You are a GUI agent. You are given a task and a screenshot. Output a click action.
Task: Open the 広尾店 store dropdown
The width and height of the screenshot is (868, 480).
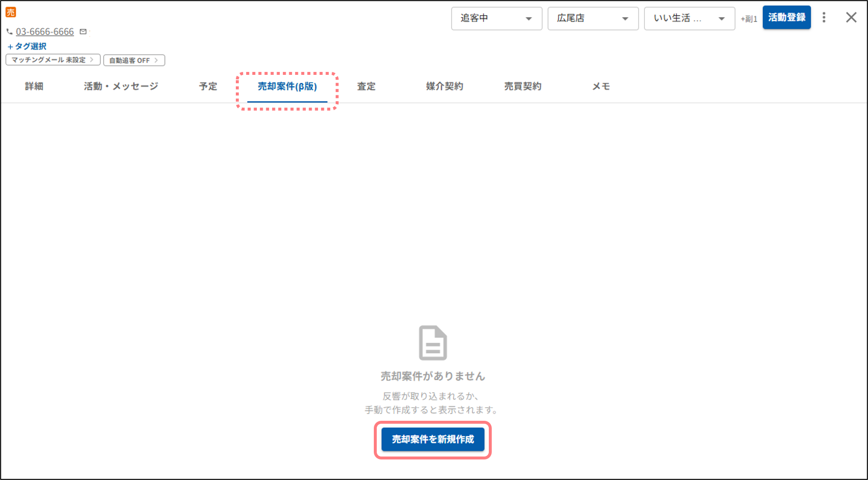(x=593, y=19)
